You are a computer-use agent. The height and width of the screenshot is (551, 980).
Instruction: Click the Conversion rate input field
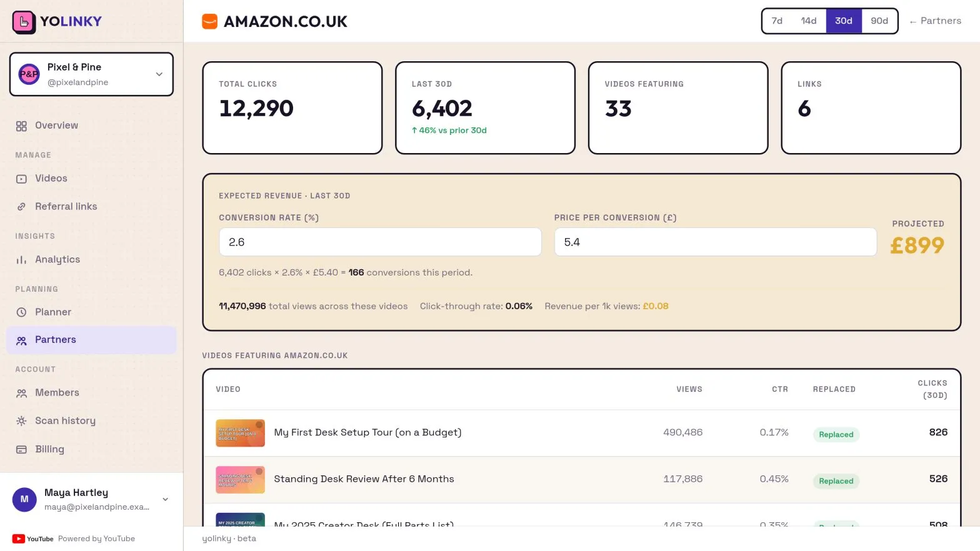tap(380, 242)
